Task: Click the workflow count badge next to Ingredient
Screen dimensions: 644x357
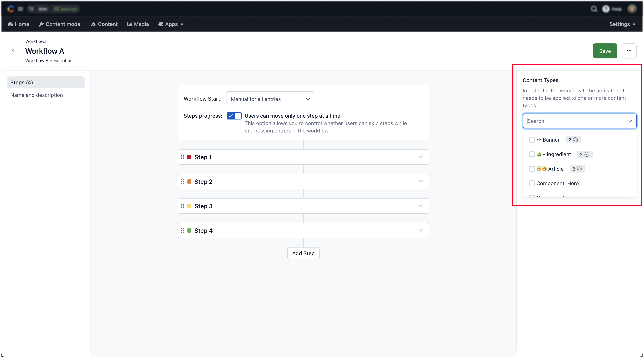Action: (x=584, y=154)
